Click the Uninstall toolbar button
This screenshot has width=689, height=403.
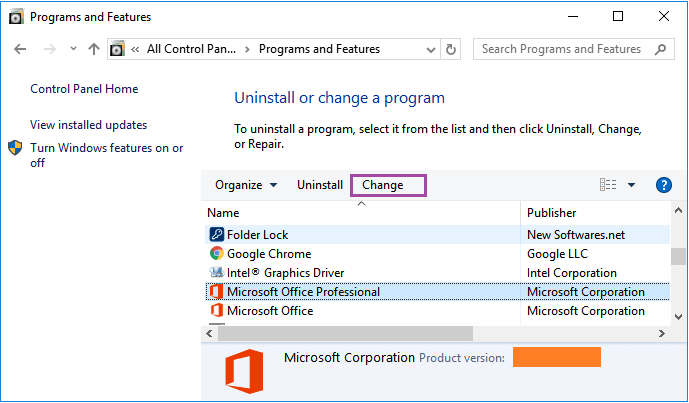[320, 185]
